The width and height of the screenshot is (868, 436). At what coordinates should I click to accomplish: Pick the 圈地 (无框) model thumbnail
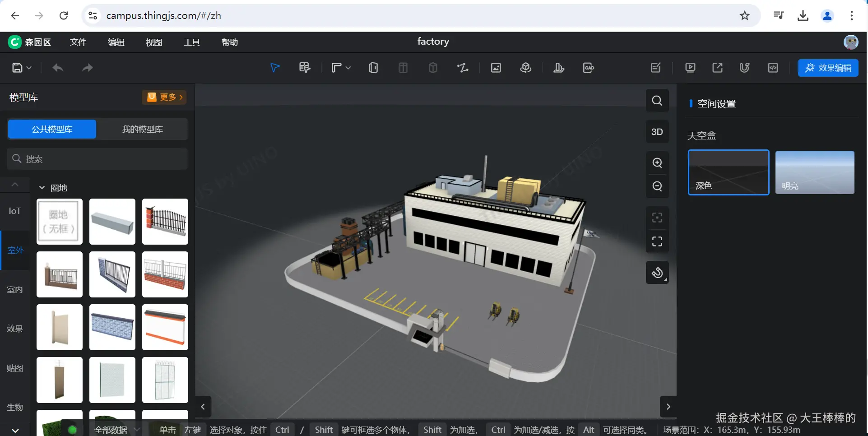point(60,222)
